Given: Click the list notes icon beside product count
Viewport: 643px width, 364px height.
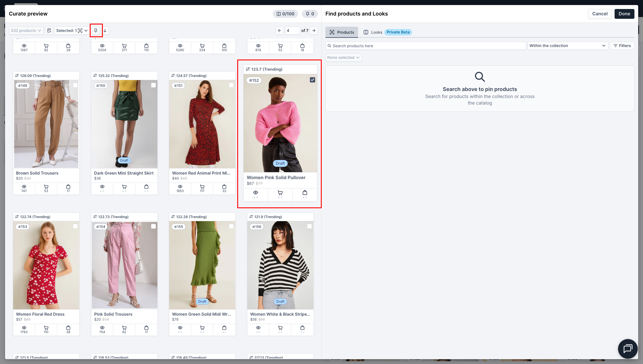Looking at the screenshot, I should pos(49,30).
